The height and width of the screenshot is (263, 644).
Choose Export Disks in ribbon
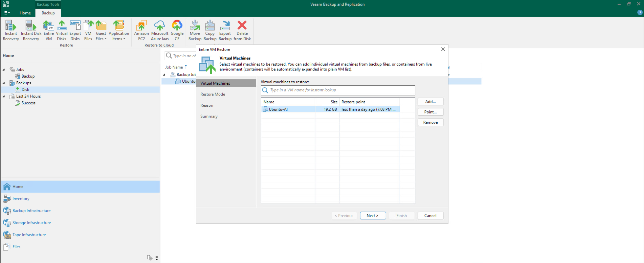point(75,30)
